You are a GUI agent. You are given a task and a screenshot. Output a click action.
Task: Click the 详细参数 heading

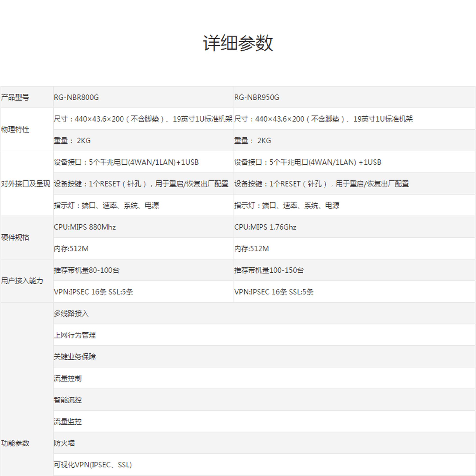238,43
